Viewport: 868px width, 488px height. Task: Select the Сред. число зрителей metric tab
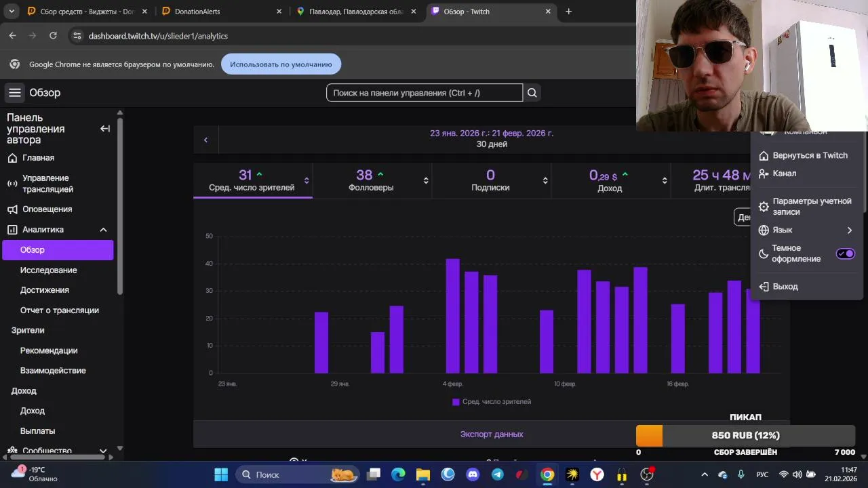pos(252,180)
